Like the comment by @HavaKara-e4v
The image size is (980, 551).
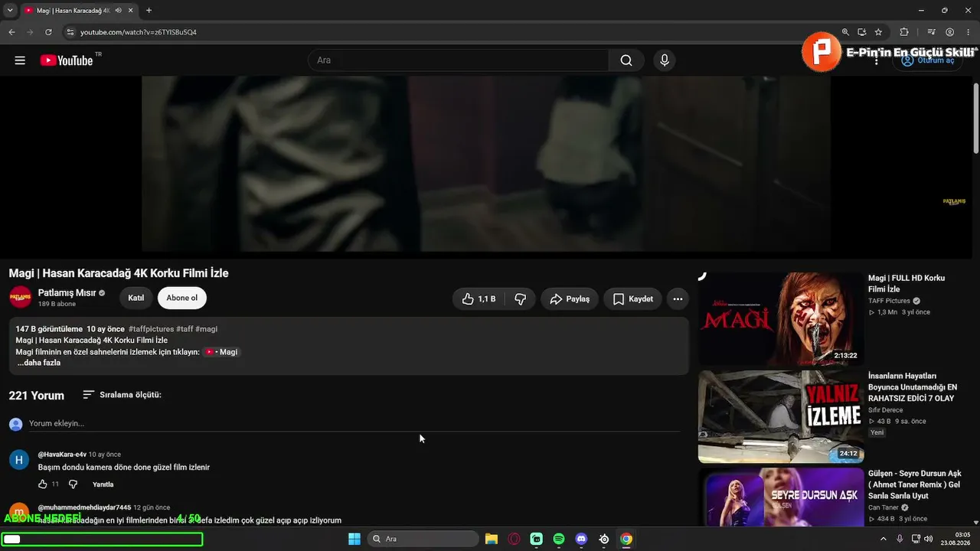[43, 484]
